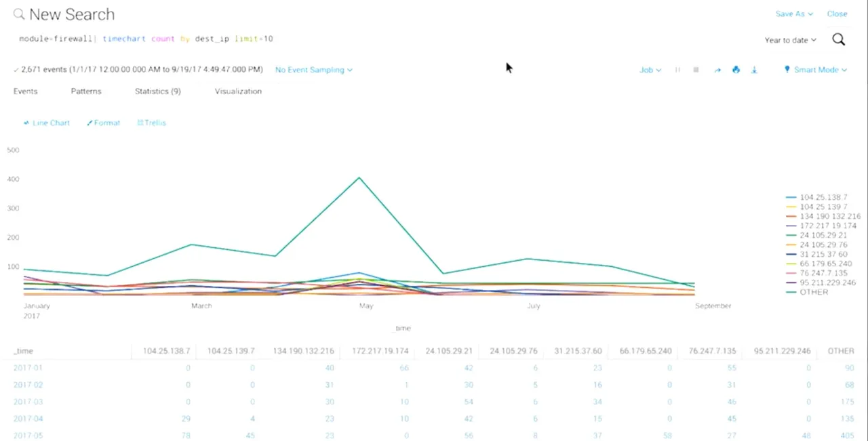The image size is (868, 441).
Task: Open the Format options
Action: pyautogui.click(x=103, y=123)
